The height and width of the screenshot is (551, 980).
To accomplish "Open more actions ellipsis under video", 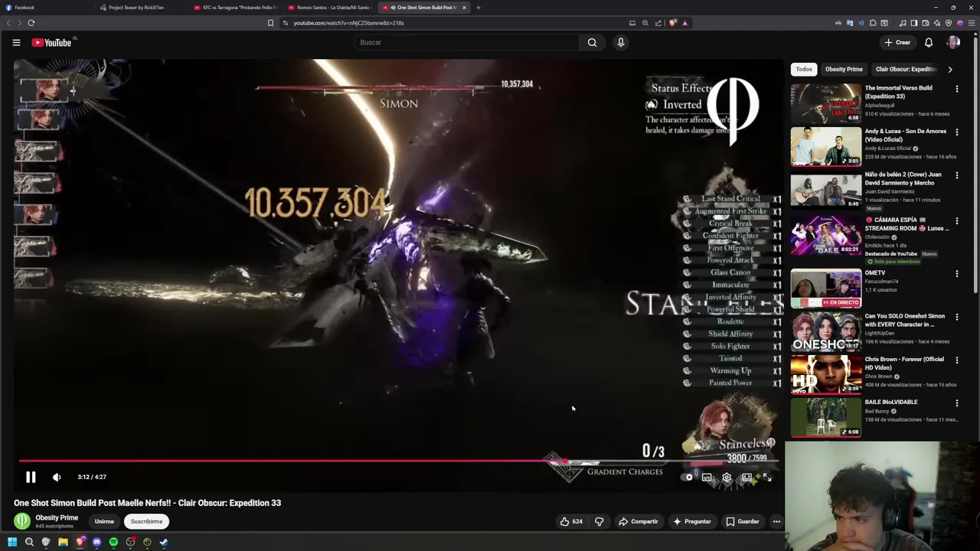I will point(776,521).
